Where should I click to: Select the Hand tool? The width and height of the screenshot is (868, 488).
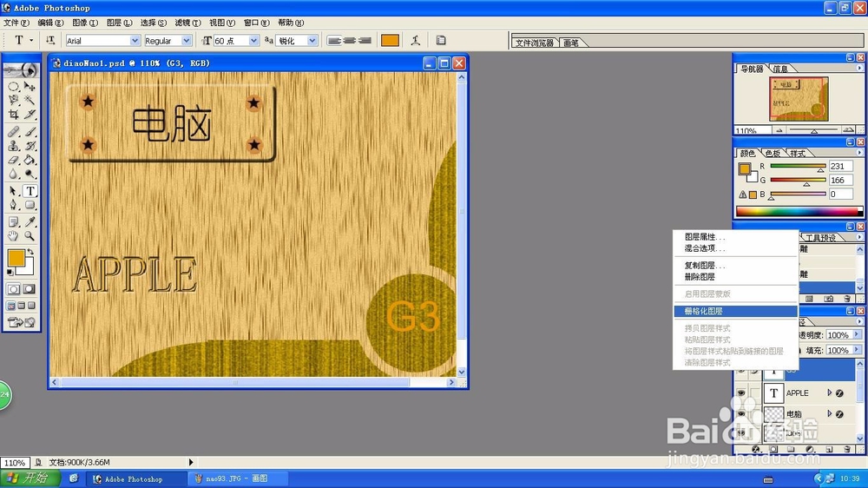tap(13, 236)
